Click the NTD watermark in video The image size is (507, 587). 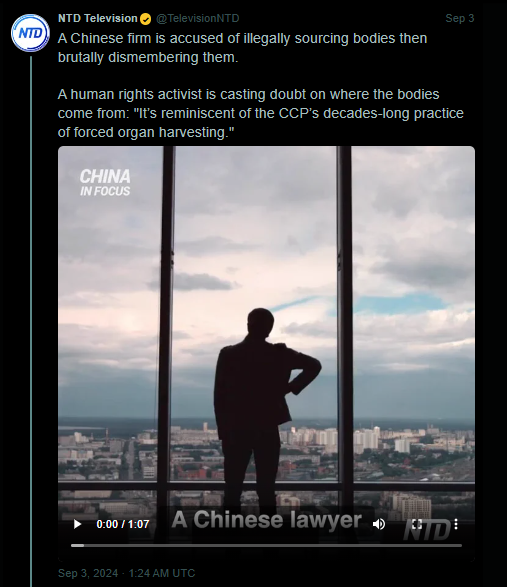(427, 530)
